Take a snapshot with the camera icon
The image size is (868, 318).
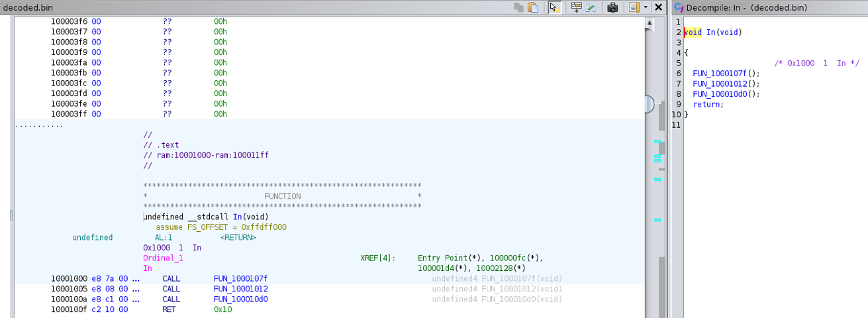tap(612, 7)
